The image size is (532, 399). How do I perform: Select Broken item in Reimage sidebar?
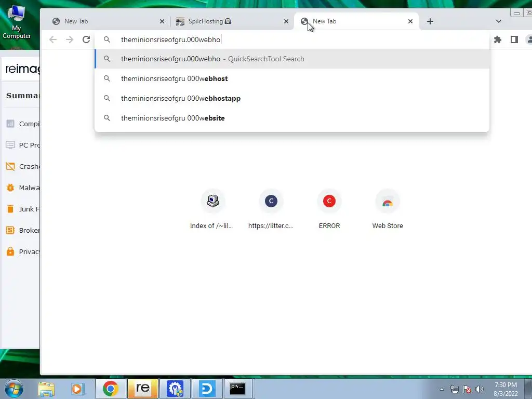[x=22, y=230]
